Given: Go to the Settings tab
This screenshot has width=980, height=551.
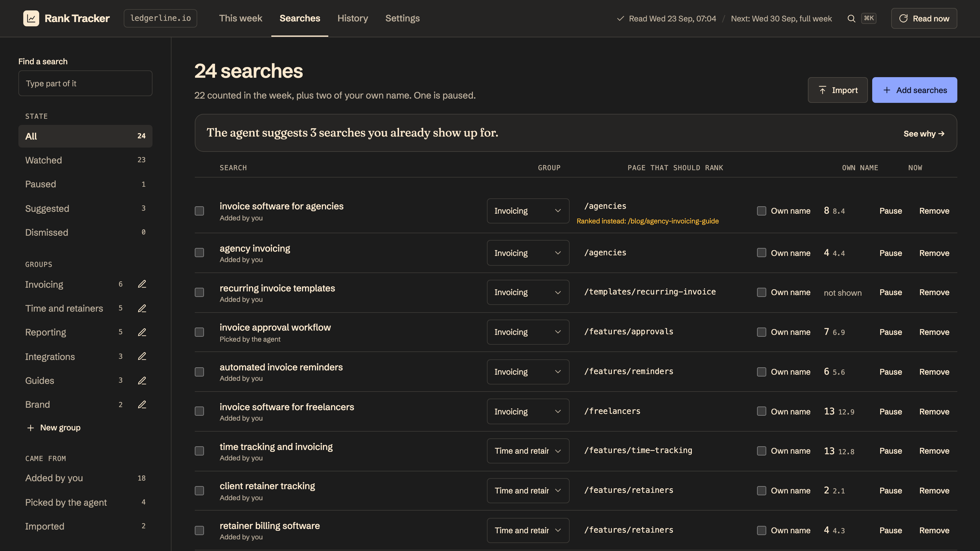Looking at the screenshot, I should (x=402, y=18).
